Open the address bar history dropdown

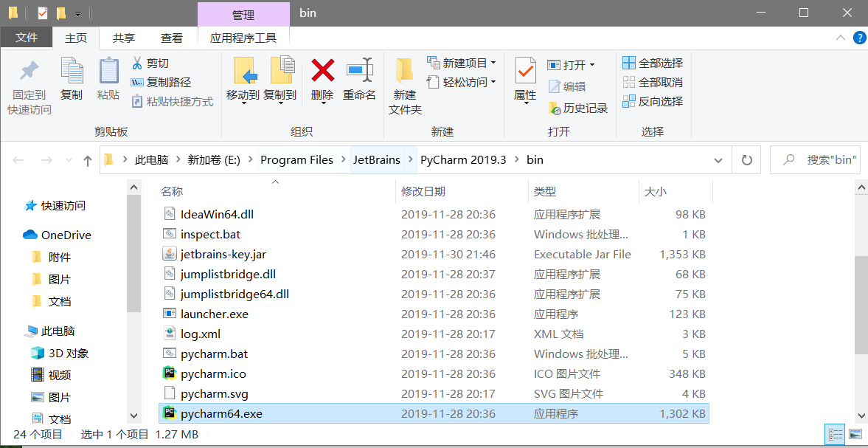tap(718, 161)
